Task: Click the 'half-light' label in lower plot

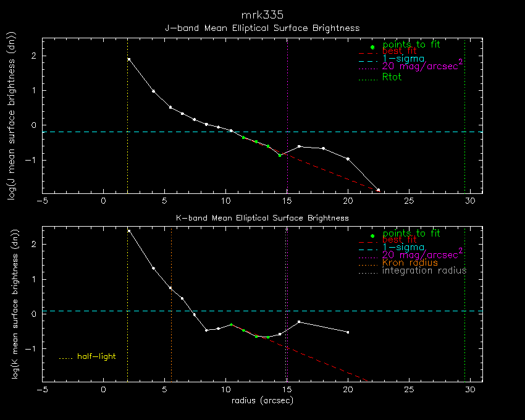Action: click(96, 356)
